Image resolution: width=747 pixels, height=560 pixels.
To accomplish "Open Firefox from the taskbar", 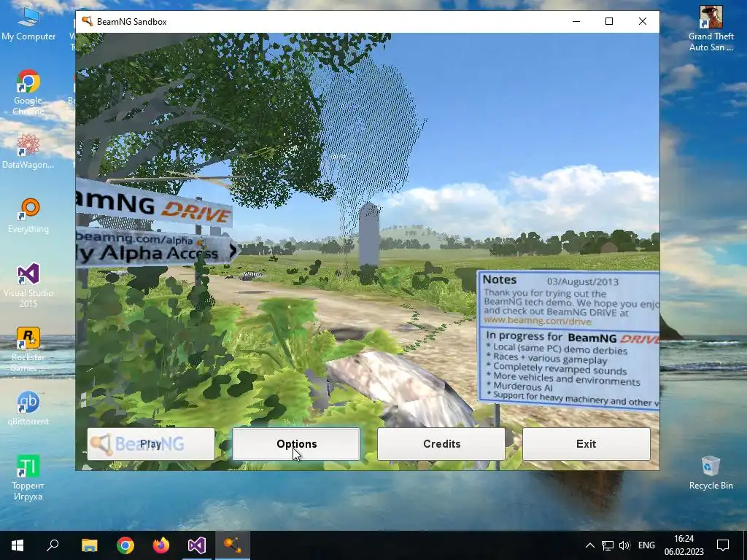I will pos(161,545).
